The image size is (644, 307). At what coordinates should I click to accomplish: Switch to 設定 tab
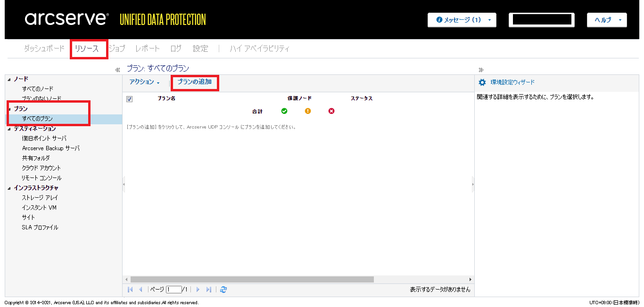[200, 48]
